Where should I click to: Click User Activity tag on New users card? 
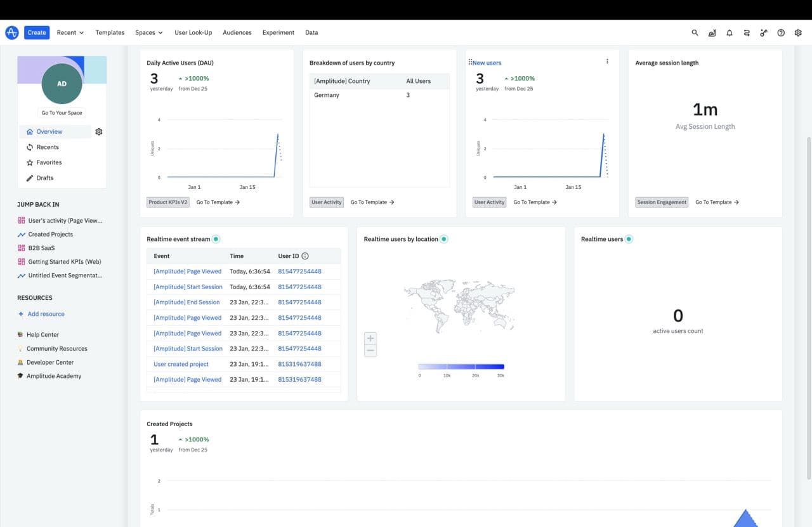coord(489,202)
